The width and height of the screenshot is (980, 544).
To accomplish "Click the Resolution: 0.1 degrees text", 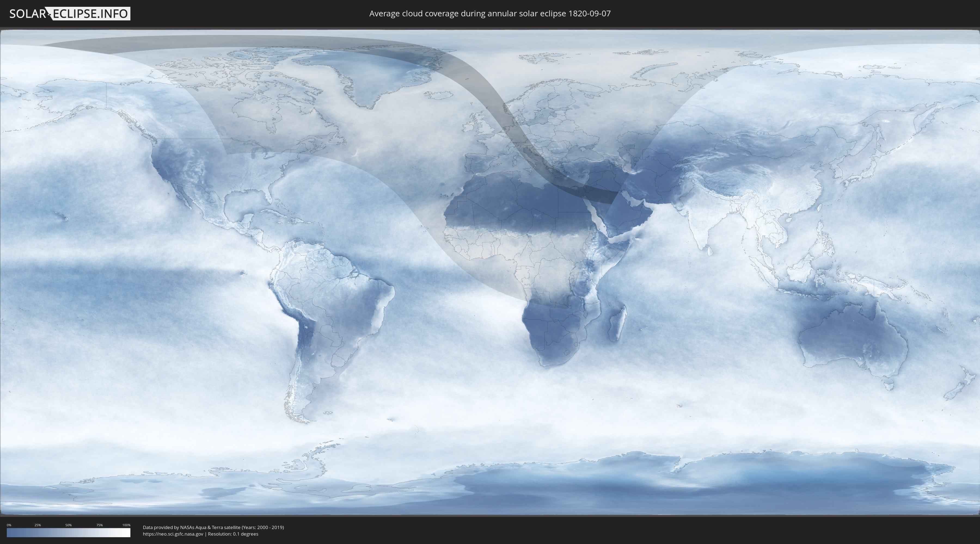I will (233, 534).
